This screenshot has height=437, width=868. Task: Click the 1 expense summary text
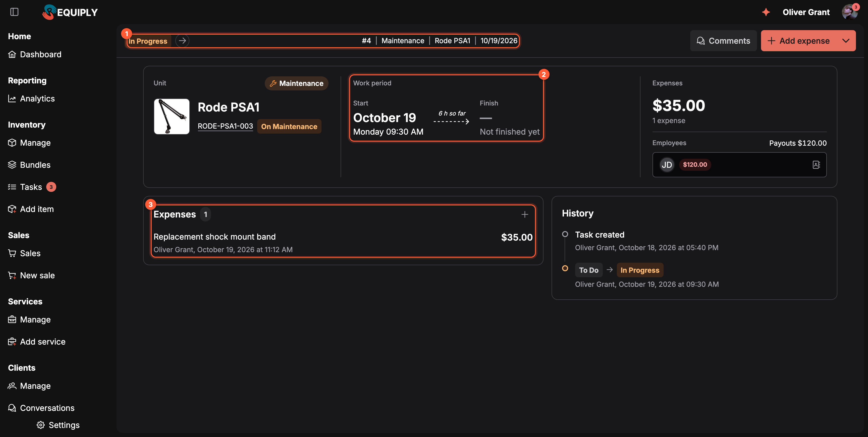click(669, 121)
